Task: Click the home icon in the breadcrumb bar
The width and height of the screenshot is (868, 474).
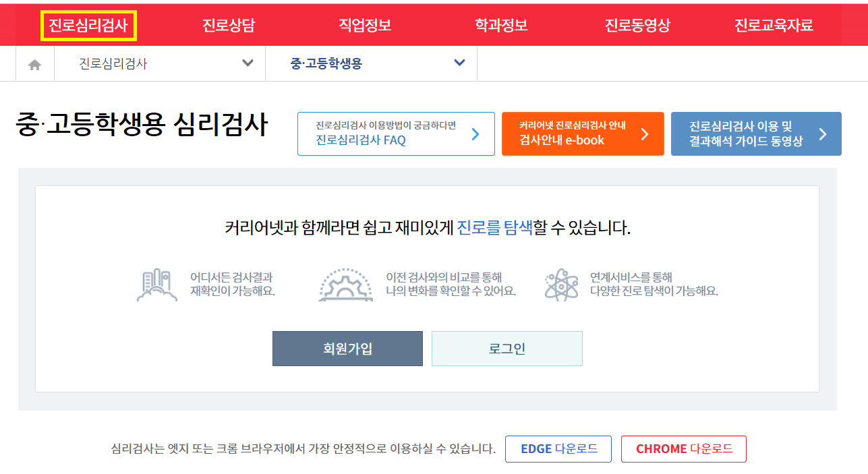Action: (x=34, y=63)
